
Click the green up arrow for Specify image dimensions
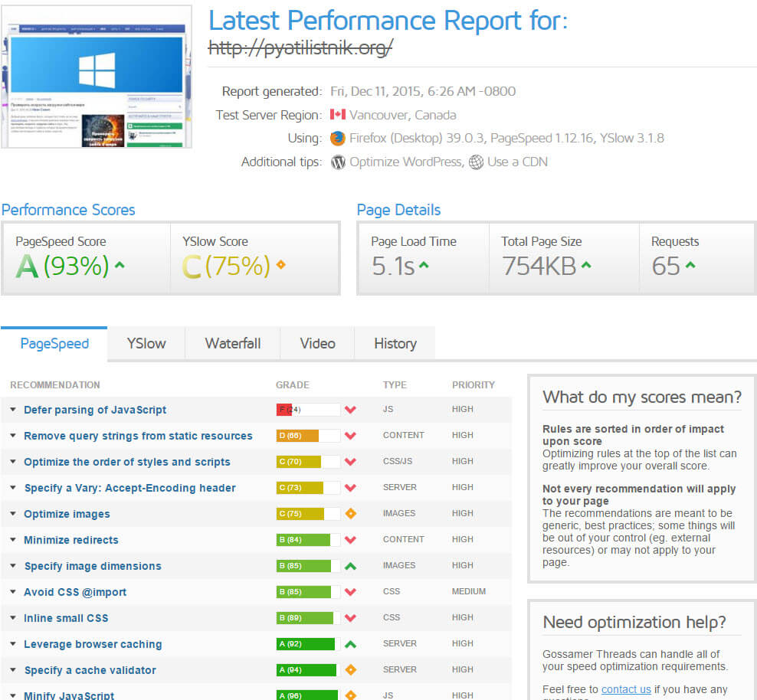point(350,566)
